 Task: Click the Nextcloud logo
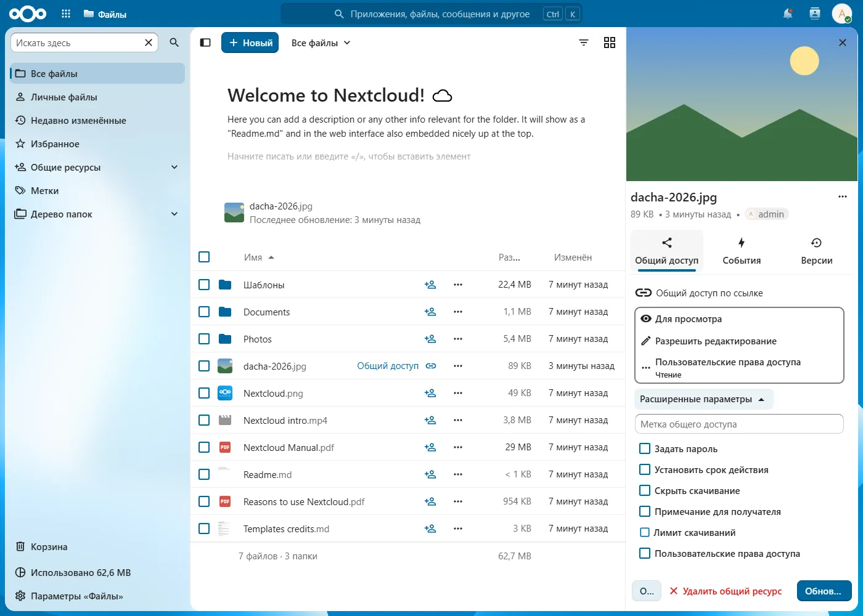coord(28,14)
